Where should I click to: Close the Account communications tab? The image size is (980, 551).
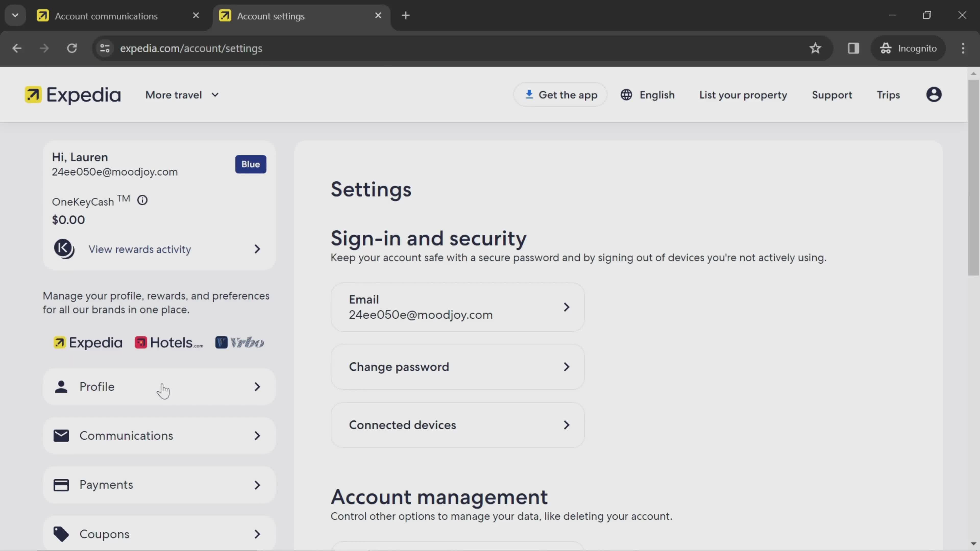click(196, 16)
